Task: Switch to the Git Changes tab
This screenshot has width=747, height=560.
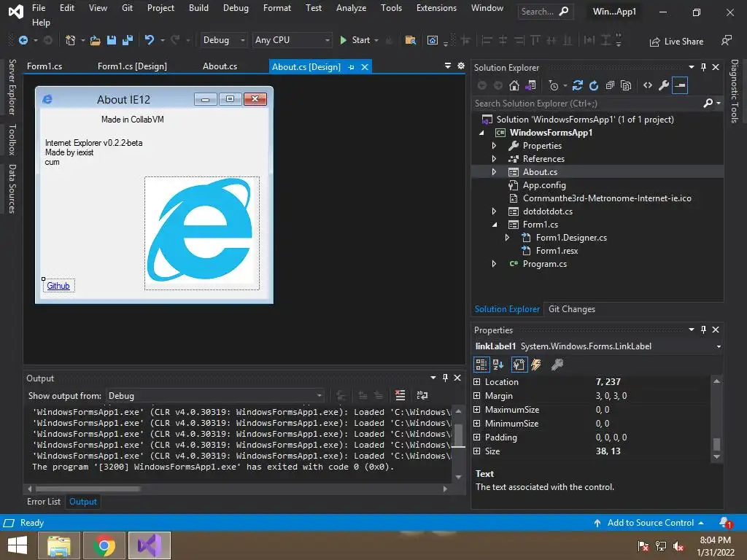Action: point(572,309)
